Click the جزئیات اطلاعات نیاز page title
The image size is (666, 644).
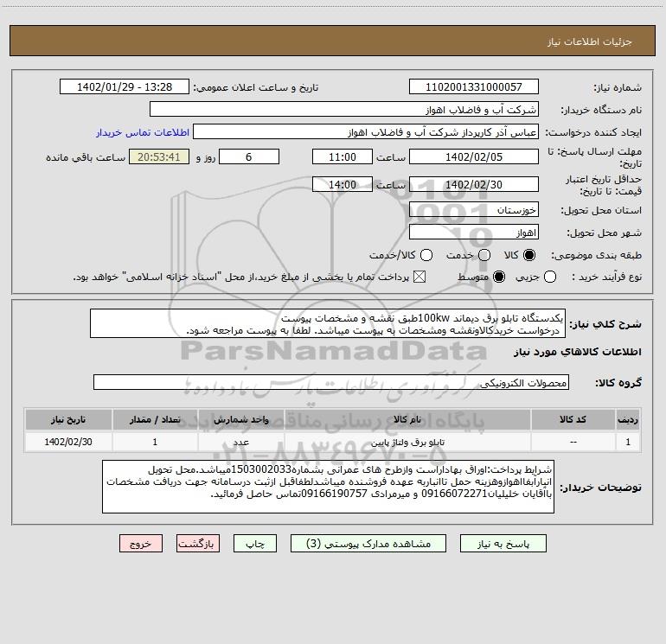coord(590,41)
